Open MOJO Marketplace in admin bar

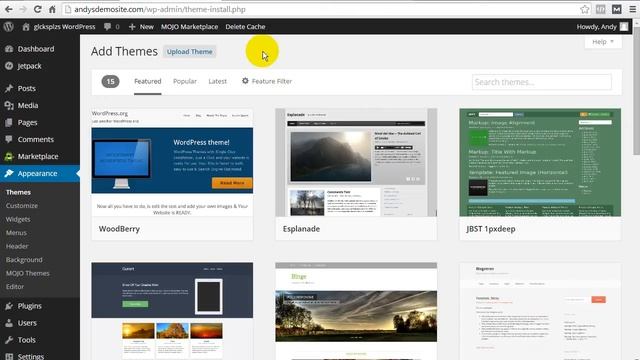[x=189, y=27]
